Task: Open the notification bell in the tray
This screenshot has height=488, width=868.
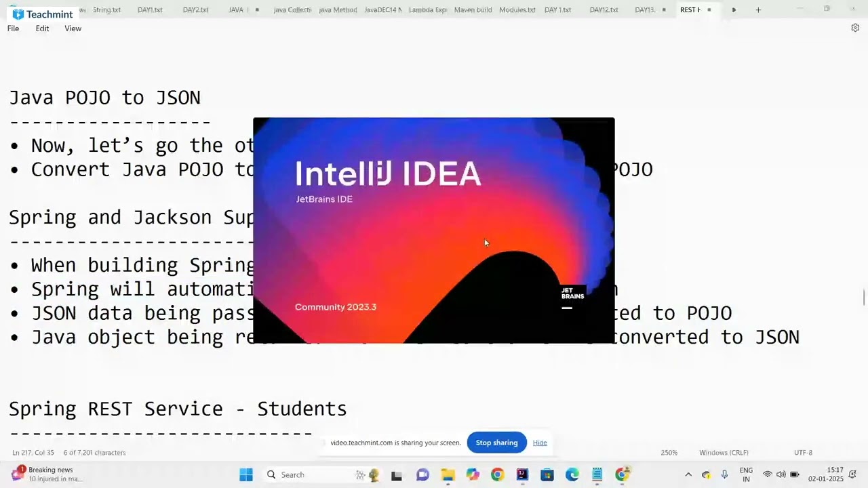Action: pos(853,474)
